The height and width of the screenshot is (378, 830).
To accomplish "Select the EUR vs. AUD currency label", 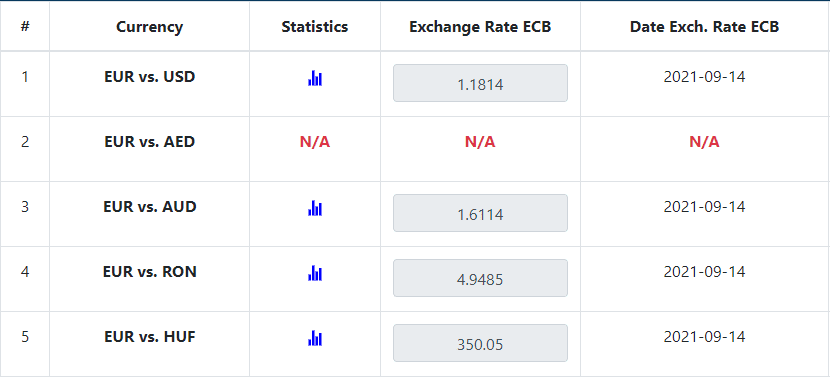I will (150, 206).
